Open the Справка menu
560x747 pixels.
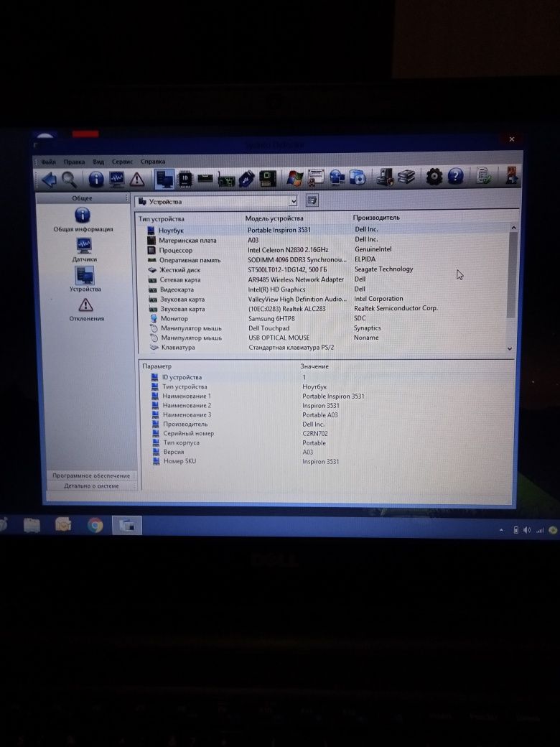(153, 162)
